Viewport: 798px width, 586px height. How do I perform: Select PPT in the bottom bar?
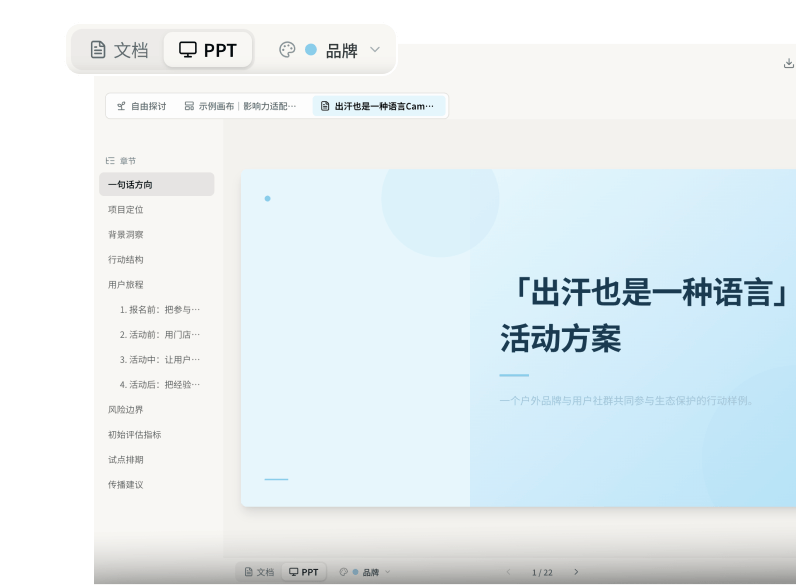(304, 572)
